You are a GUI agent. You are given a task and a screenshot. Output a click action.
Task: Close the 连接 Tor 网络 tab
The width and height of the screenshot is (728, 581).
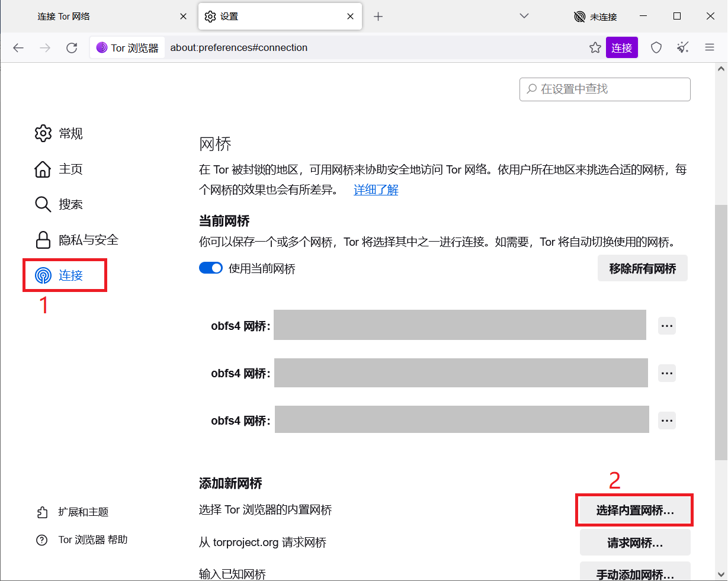(x=184, y=17)
